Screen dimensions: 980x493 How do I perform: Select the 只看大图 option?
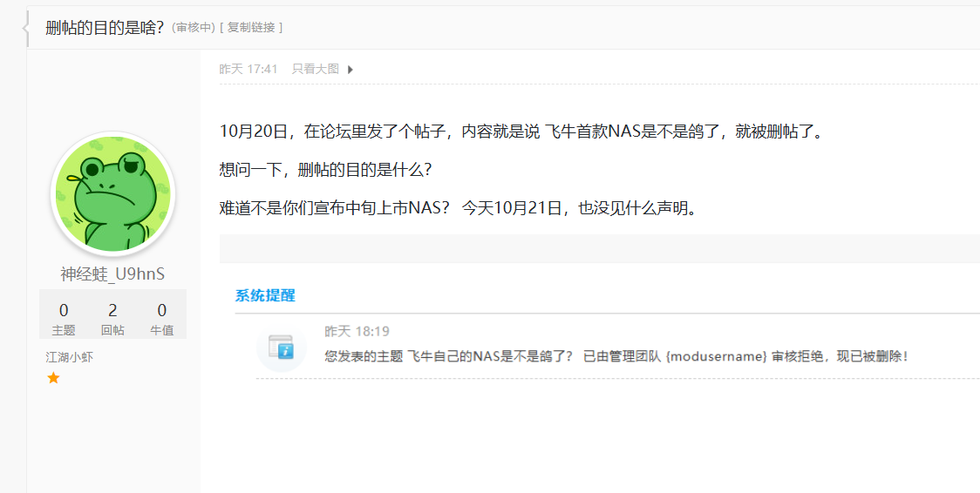(315, 69)
